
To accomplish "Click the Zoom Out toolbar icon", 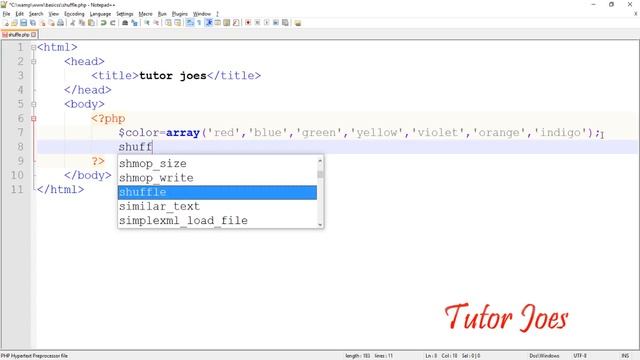I will (x=156, y=23).
